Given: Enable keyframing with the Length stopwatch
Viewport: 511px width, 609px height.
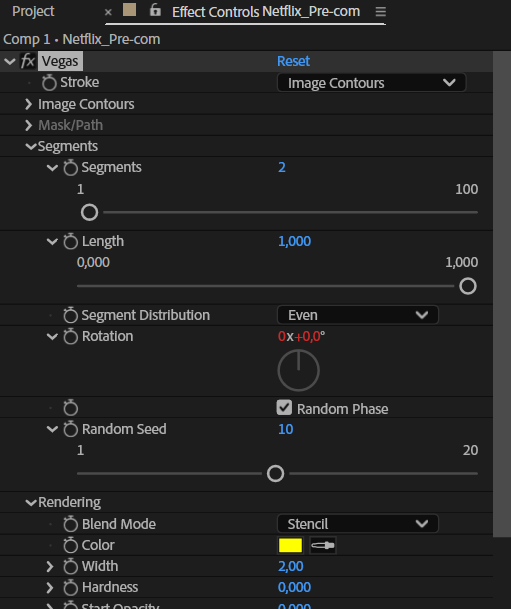Looking at the screenshot, I should (70, 241).
